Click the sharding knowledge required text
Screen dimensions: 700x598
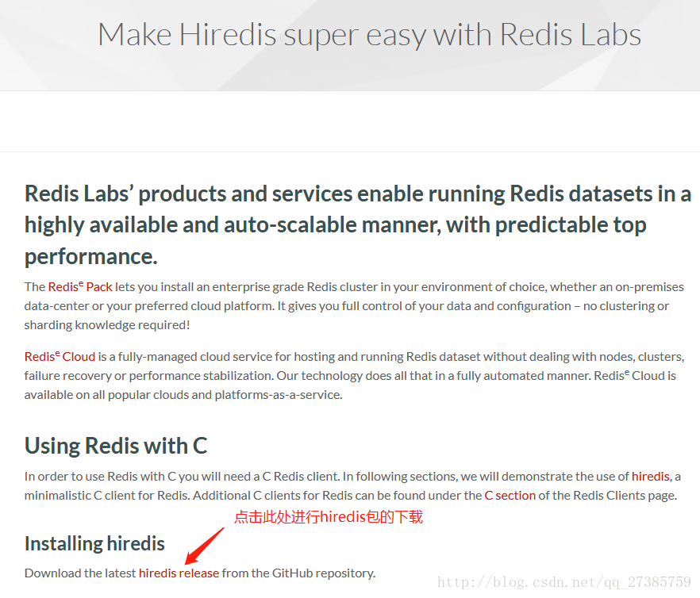point(107,325)
